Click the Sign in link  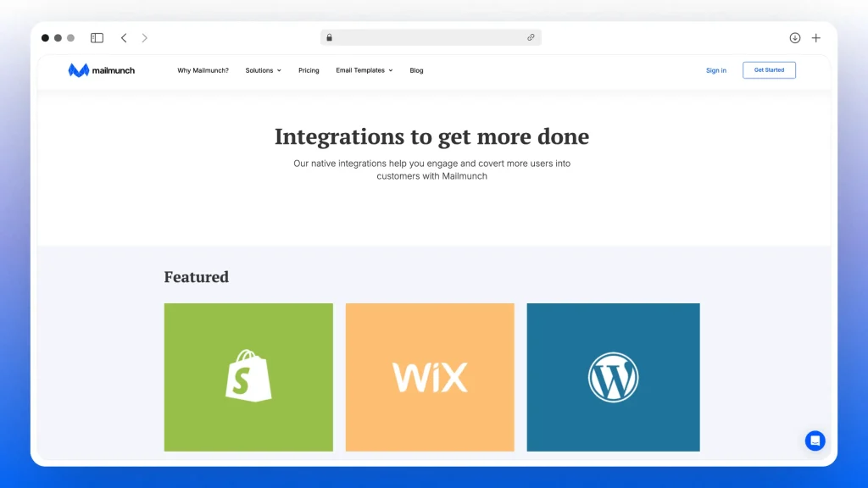pyautogui.click(x=715, y=70)
